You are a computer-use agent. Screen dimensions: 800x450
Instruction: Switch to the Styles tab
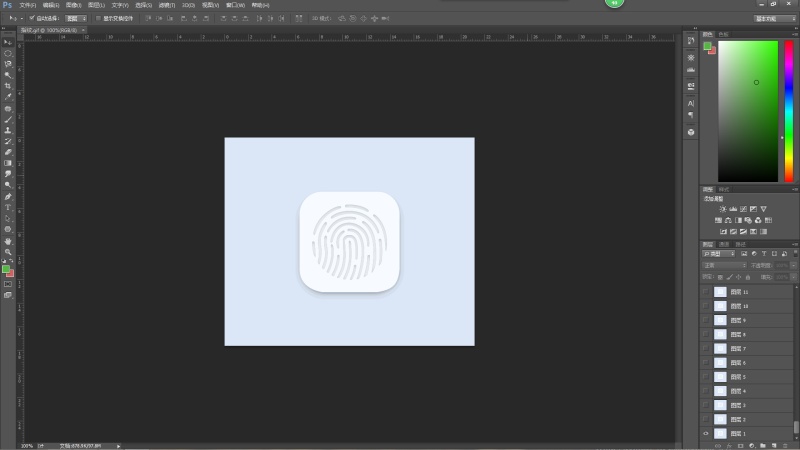pyautogui.click(x=723, y=189)
